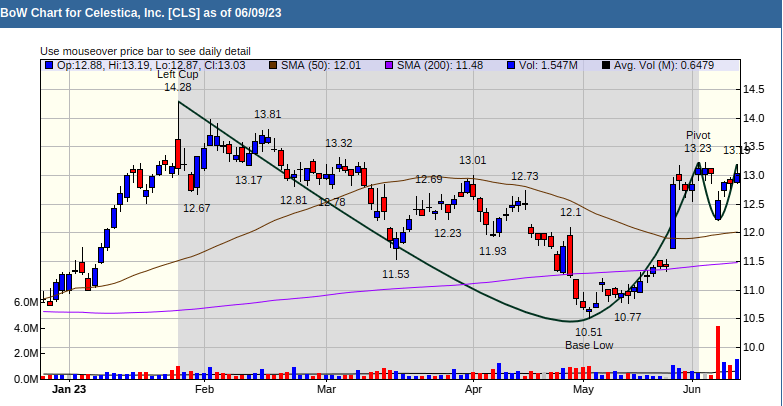The height and width of the screenshot is (406, 783).
Task: Click the 12.23 price annotation
Action: [447, 233]
